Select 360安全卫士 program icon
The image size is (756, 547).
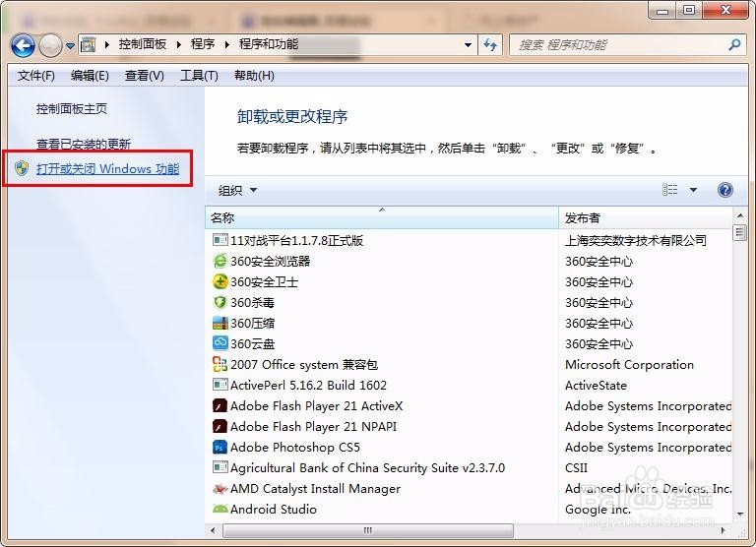tap(220, 281)
